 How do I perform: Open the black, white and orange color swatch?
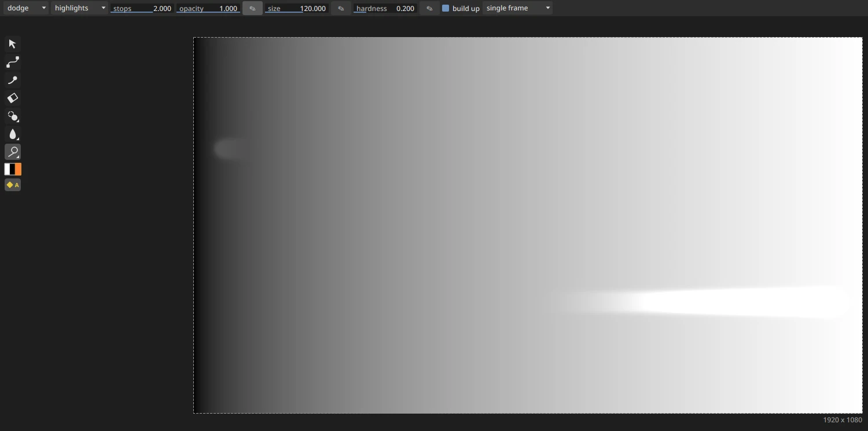coord(13,169)
